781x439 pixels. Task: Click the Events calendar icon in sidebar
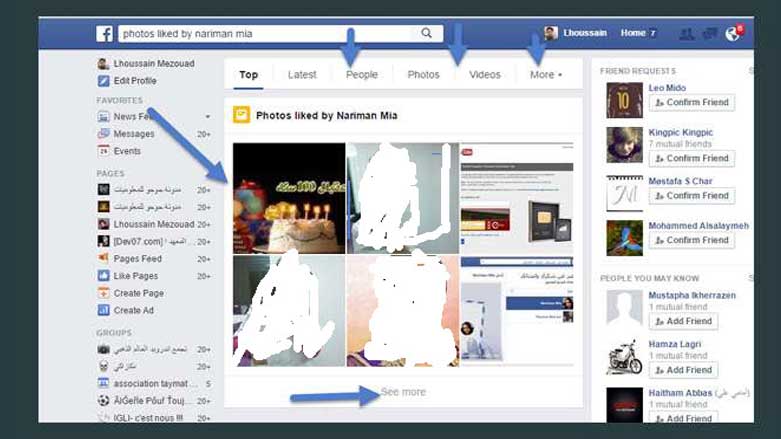click(104, 151)
